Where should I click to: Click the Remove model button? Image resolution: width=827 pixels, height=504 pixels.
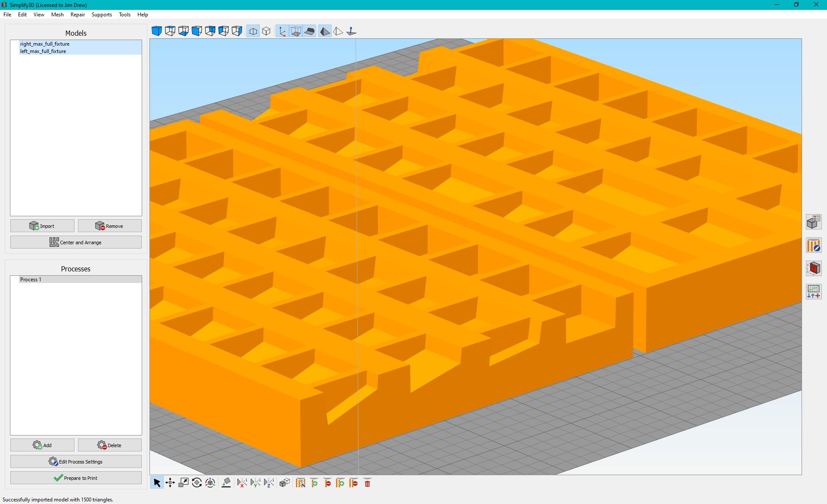[110, 226]
